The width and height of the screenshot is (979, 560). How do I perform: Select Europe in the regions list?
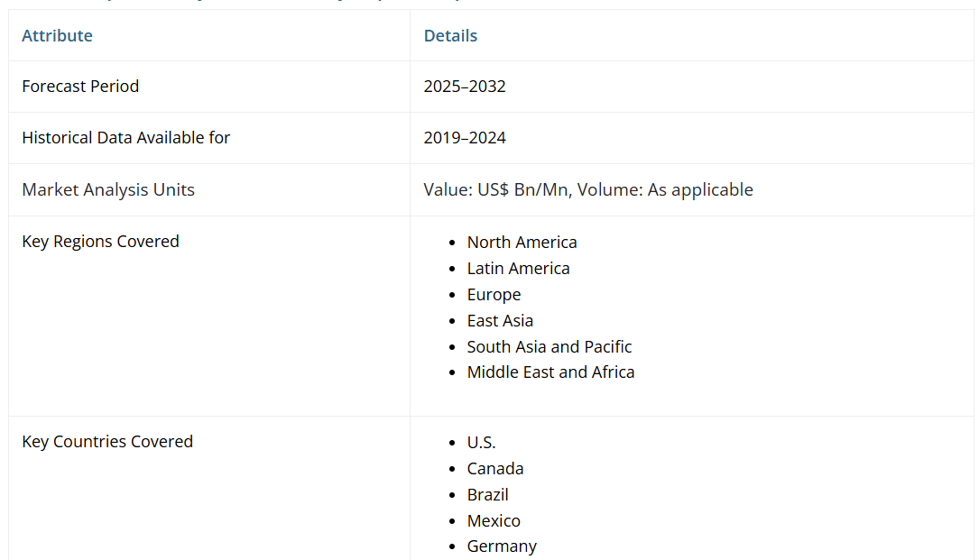click(x=494, y=295)
